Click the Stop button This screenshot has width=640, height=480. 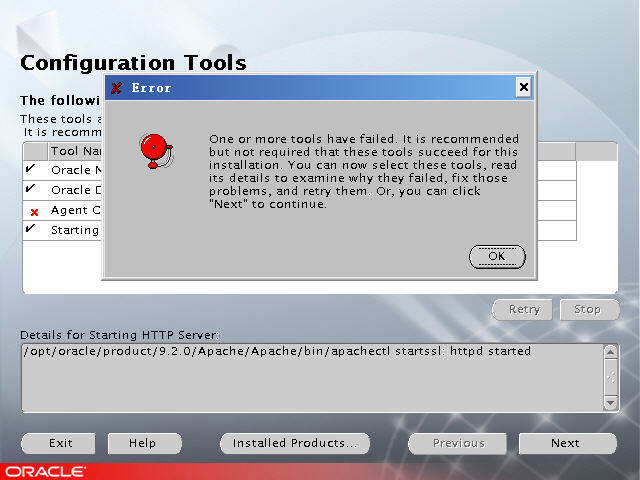click(589, 309)
